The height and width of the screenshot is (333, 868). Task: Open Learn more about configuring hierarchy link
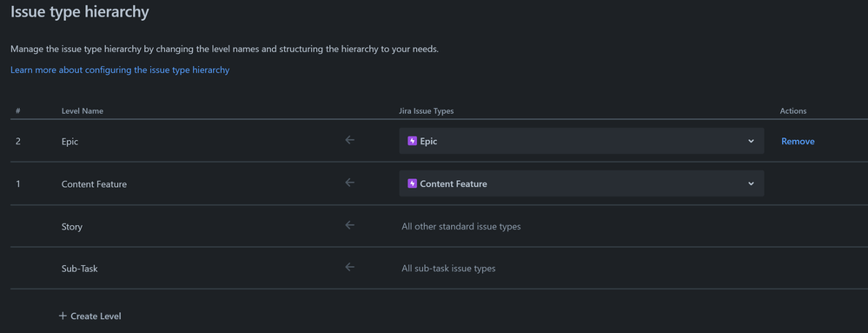click(x=120, y=70)
